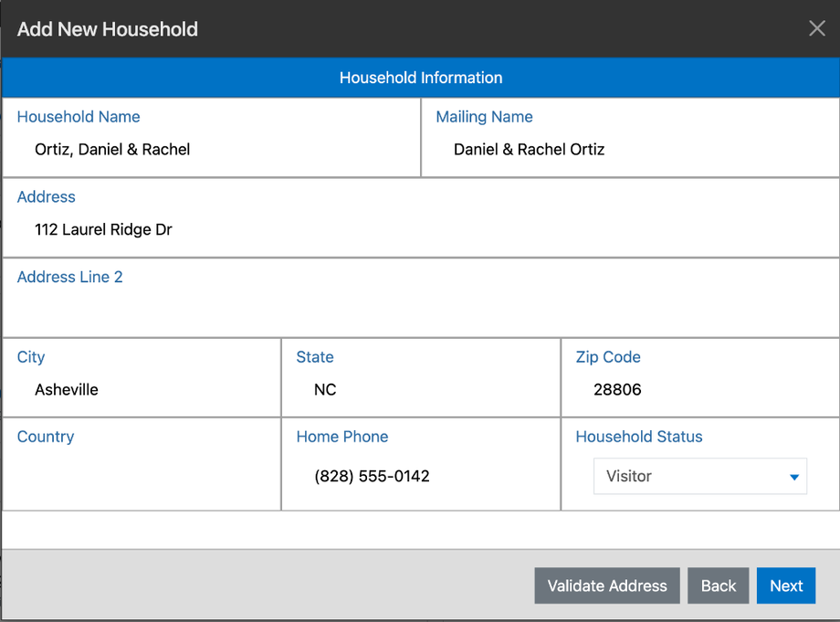840x622 pixels.
Task: Click Validate Address button
Action: [x=607, y=585]
